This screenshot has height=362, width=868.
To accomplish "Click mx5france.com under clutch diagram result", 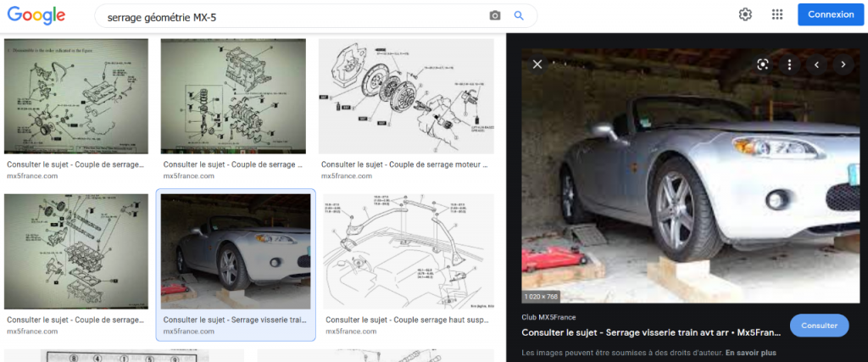I will 347,176.
